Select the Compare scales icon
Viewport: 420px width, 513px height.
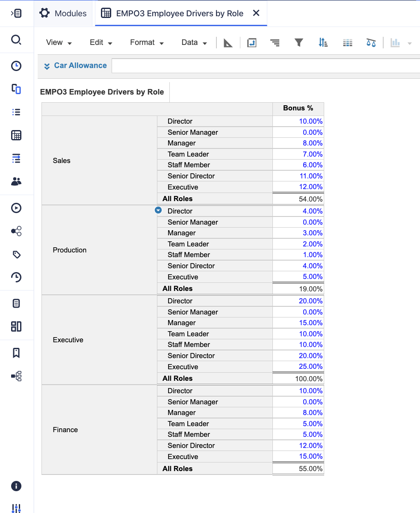pyautogui.click(x=372, y=42)
